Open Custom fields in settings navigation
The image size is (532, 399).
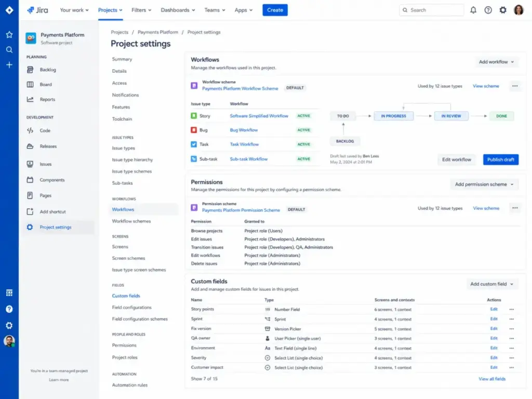[x=126, y=296]
